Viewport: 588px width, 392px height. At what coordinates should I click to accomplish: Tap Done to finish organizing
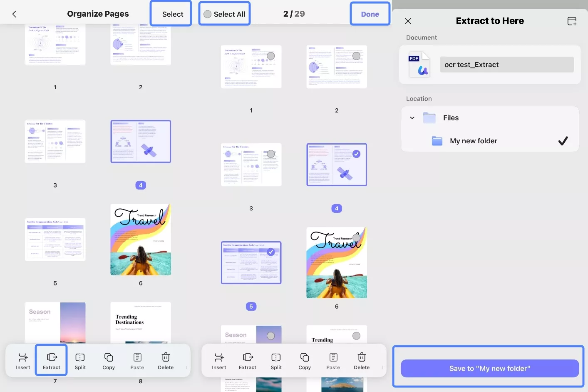click(370, 13)
